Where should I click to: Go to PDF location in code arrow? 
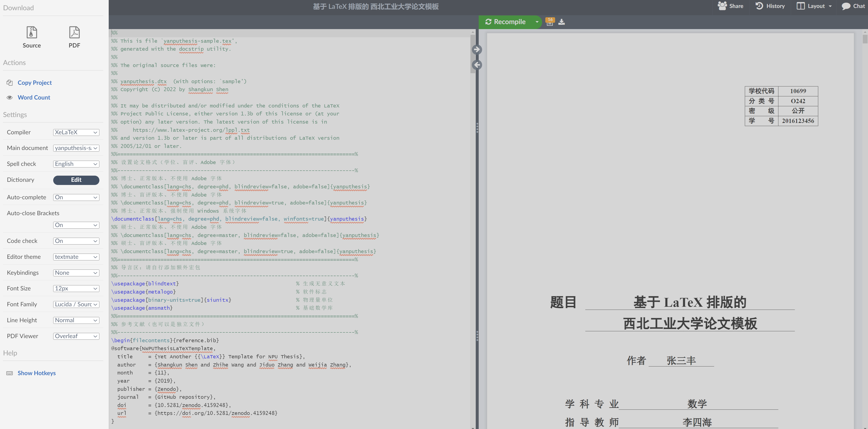point(477,65)
